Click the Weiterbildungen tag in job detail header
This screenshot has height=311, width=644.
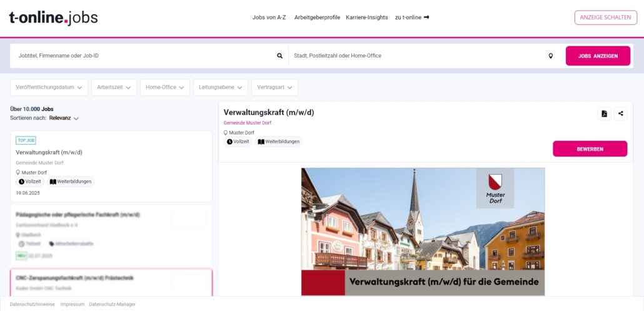tap(278, 142)
